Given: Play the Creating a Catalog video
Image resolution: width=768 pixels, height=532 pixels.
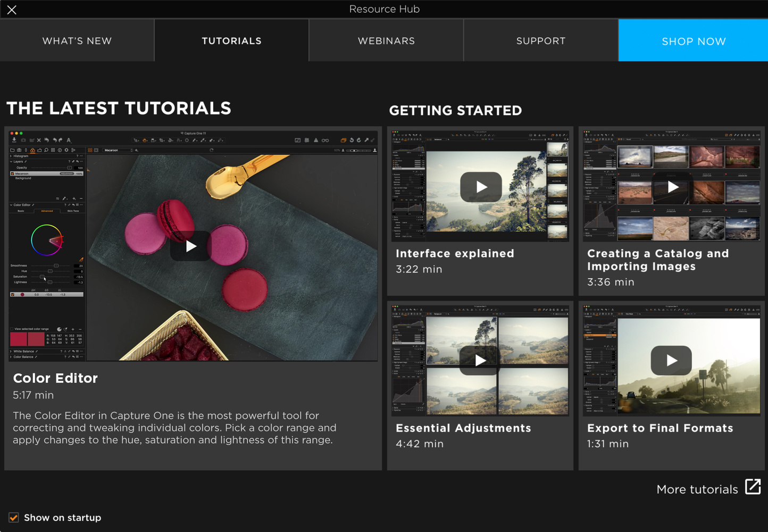Looking at the screenshot, I should (672, 187).
